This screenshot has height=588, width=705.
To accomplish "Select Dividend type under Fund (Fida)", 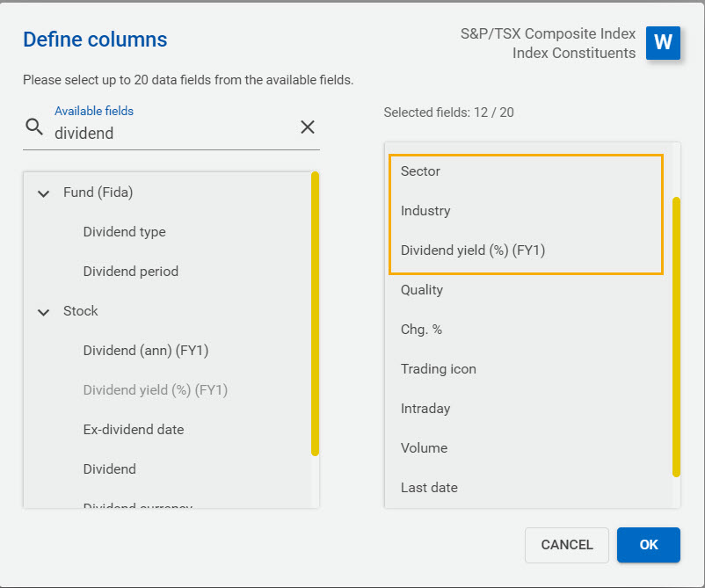I will (124, 231).
